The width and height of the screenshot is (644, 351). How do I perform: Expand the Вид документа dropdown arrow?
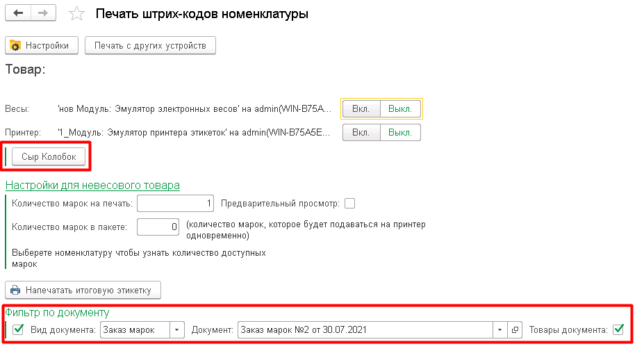pyautogui.click(x=177, y=329)
